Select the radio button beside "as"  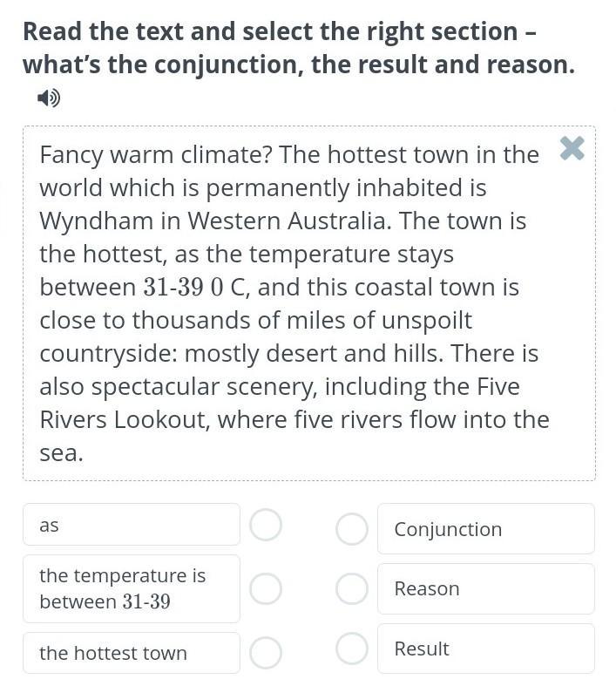point(266,525)
